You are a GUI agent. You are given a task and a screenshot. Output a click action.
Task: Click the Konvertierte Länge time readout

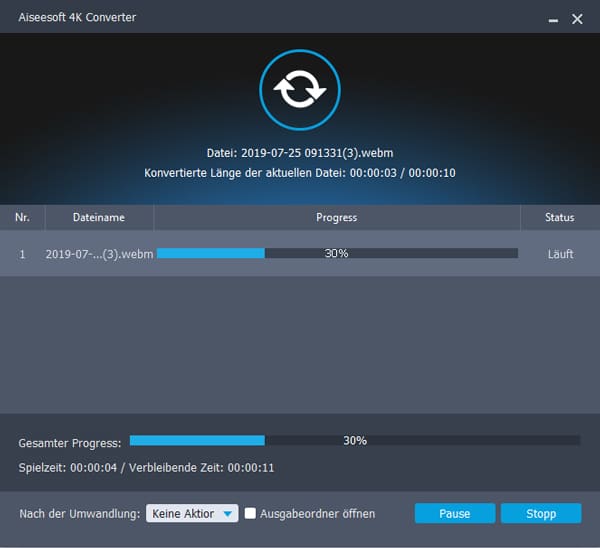pos(300,173)
